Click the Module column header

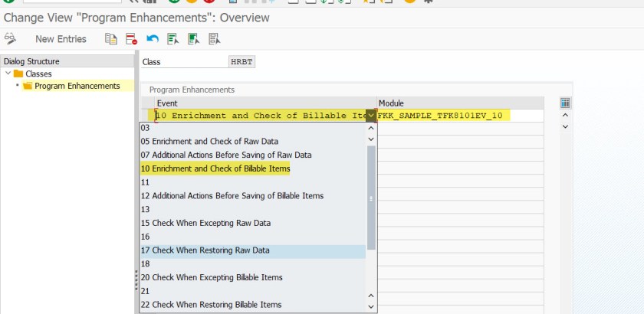point(460,103)
